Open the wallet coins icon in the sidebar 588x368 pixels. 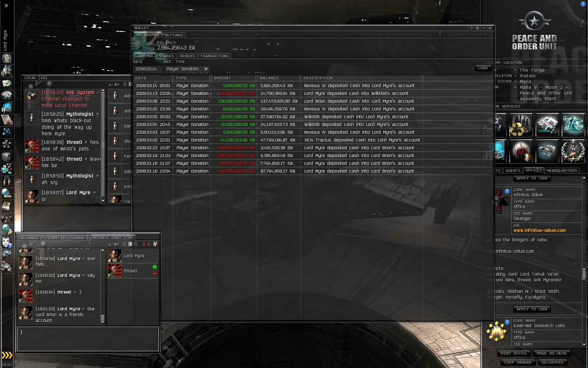tap(7, 168)
